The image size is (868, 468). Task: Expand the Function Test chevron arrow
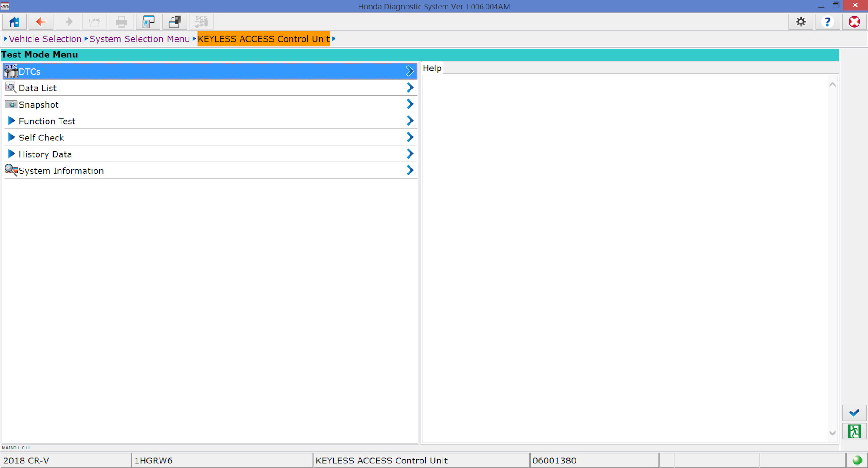[x=410, y=121]
